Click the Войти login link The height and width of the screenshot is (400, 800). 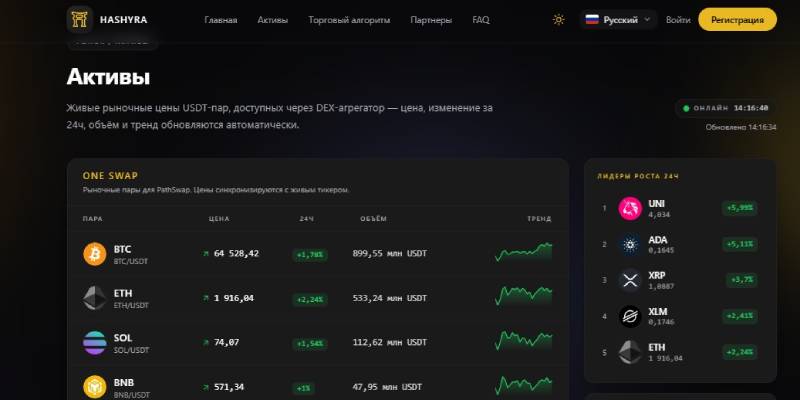point(678,20)
